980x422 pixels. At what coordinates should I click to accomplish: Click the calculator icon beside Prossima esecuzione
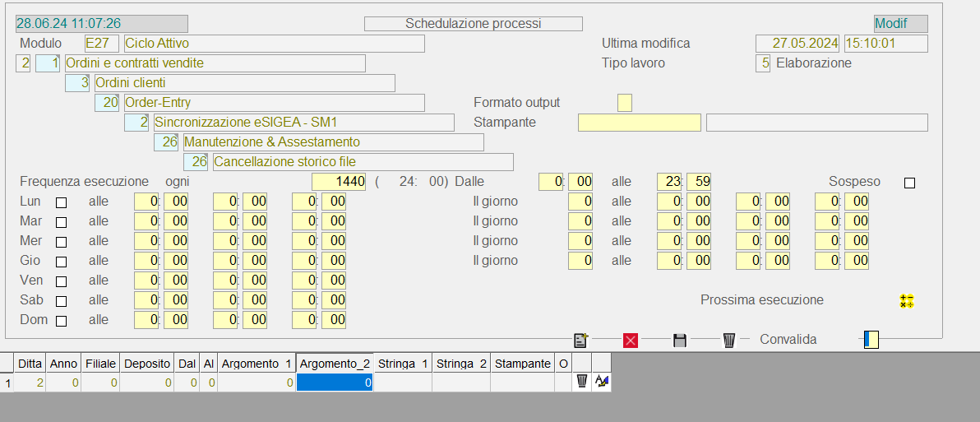pos(907,301)
